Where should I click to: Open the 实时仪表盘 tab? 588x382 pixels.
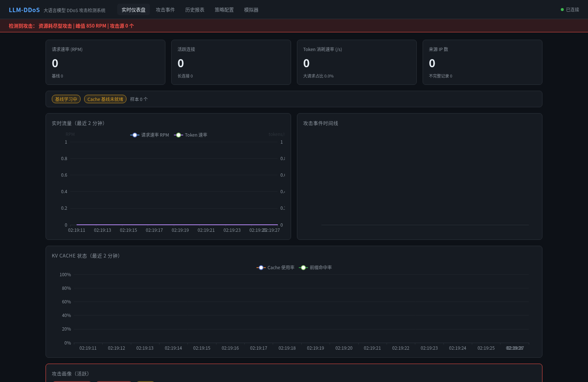[133, 10]
